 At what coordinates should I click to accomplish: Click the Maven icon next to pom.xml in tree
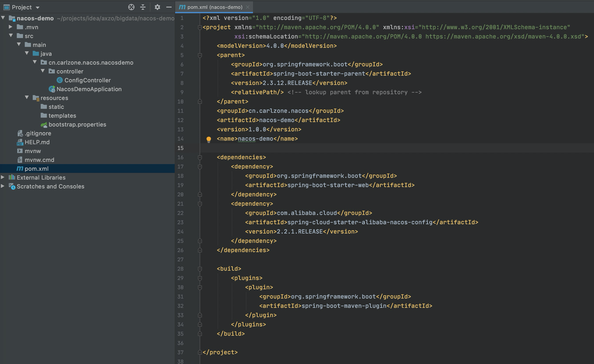[20, 169]
